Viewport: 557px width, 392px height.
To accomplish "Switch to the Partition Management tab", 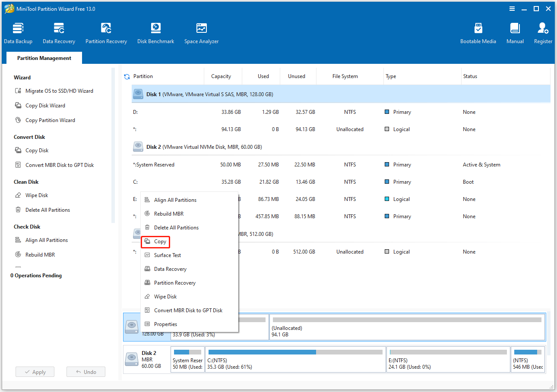I will [x=44, y=57].
